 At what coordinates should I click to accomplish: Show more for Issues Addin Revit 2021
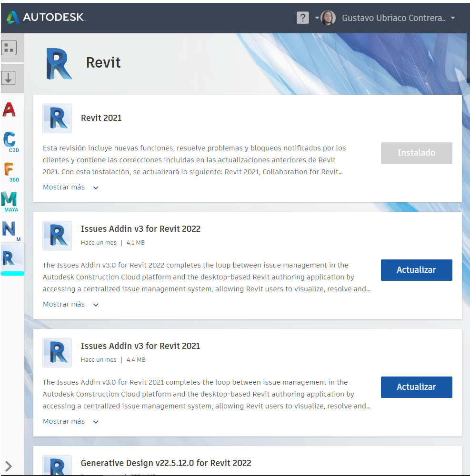pos(64,421)
